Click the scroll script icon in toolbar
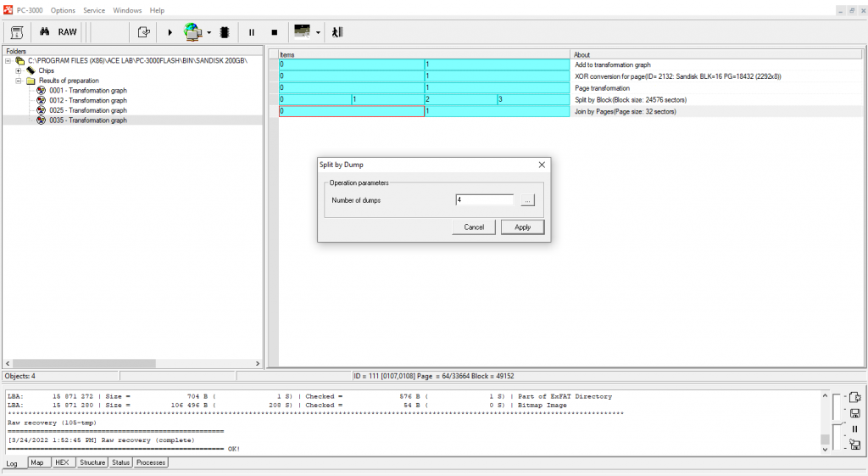This screenshot has height=476, width=868. pos(16,32)
